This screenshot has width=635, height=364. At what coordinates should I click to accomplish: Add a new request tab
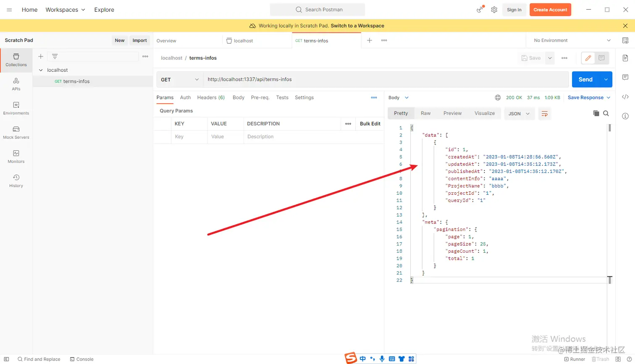point(370,40)
